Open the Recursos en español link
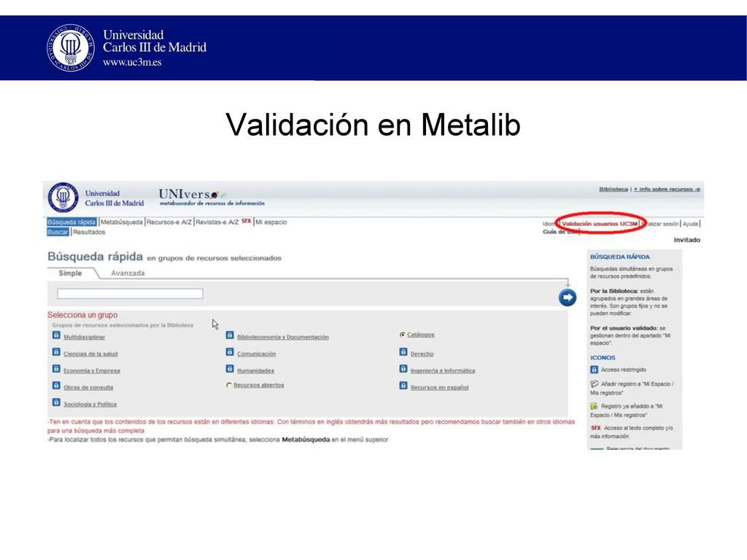The width and height of the screenshot is (747, 560). tap(440, 388)
